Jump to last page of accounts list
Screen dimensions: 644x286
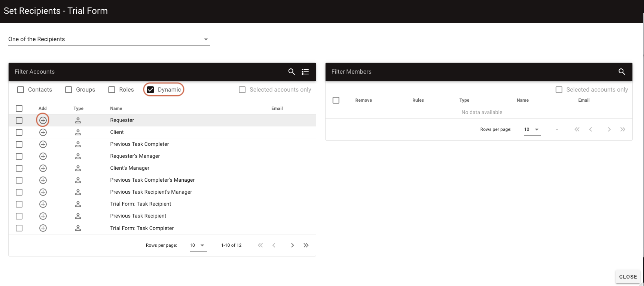[x=306, y=245]
